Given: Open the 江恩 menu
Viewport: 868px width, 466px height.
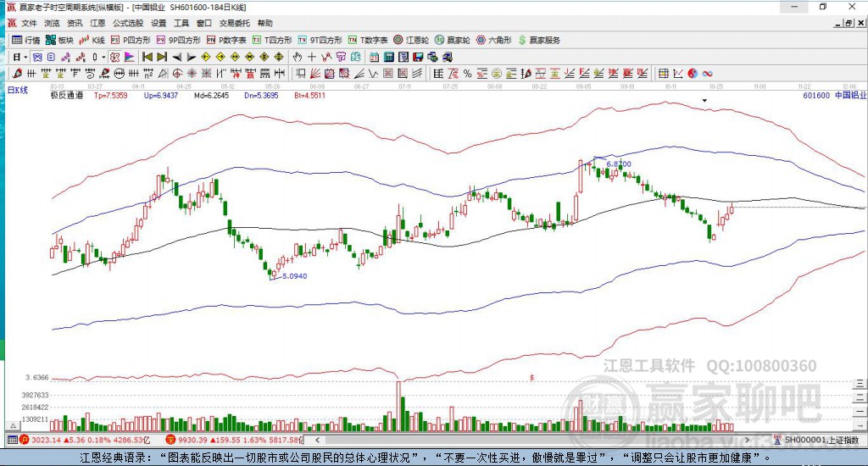Looking at the screenshot, I should tap(97, 23).
